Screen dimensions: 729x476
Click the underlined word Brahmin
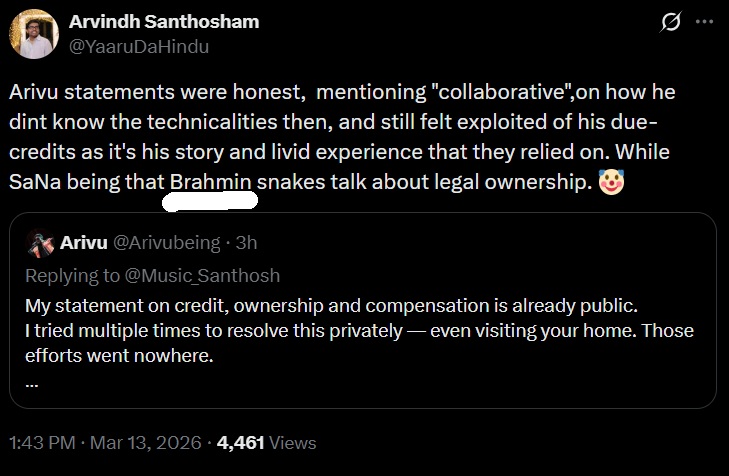tap(212, 182)
